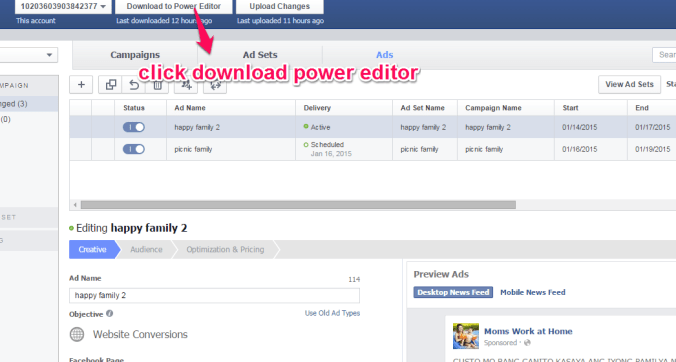676x362 pixels.
Task: Click the revert changes arrow icon
Action: pos(134,84)
